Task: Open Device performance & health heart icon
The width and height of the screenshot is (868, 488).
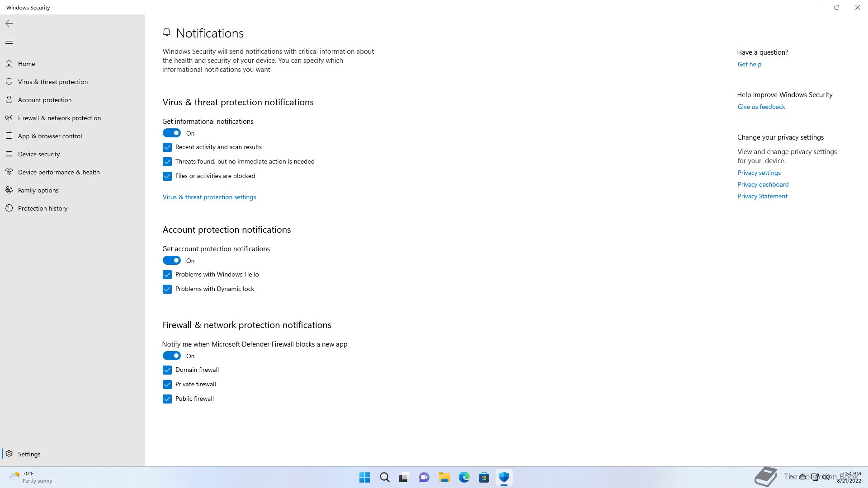Action: pos(9,172)
